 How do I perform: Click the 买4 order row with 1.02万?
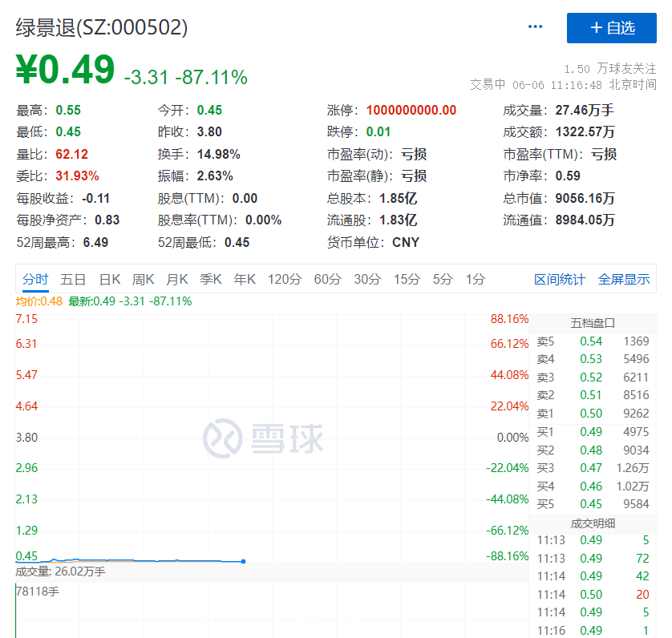pyautogui.click(x=593, y=487)
